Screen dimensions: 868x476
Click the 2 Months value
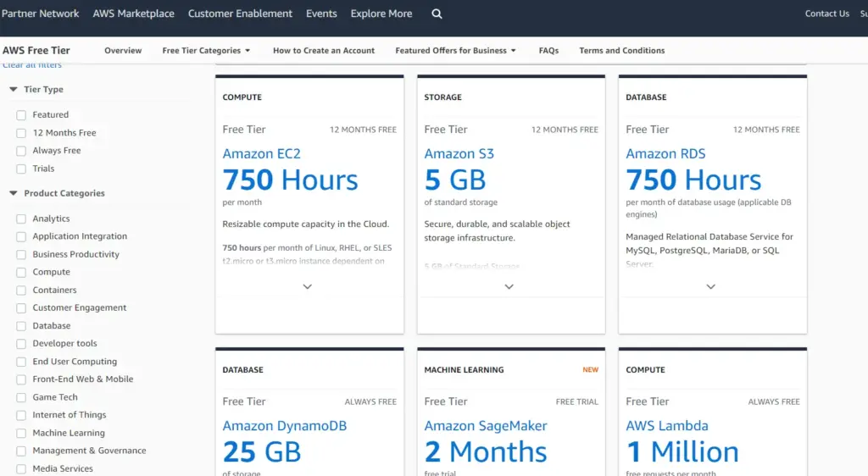(486, 451)
